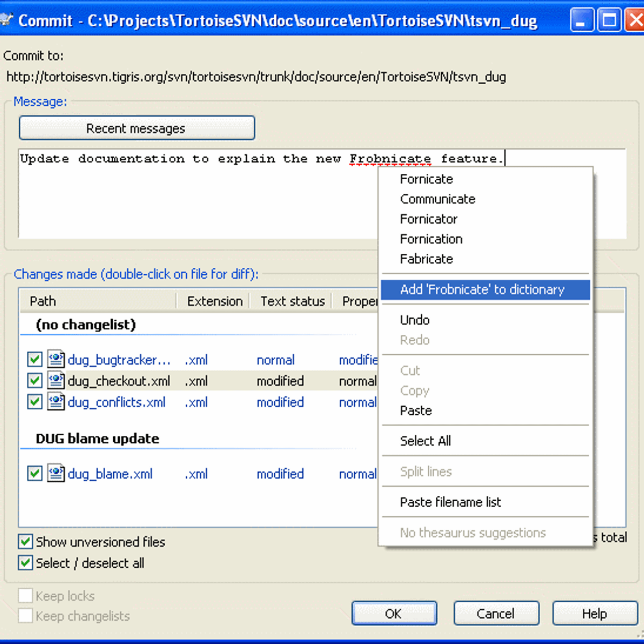Uncheck the dug_blame.xml checkbox
644x644 pixels.
pos(35,474)
